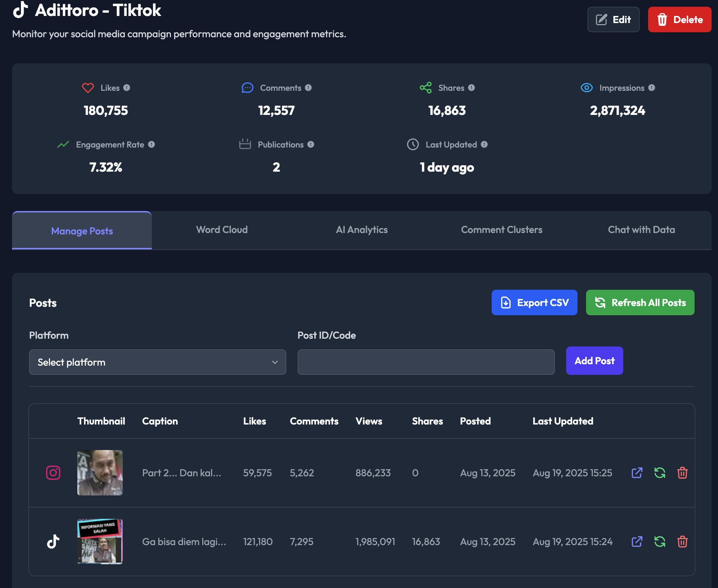Click the Add Post button

[594, 361]
